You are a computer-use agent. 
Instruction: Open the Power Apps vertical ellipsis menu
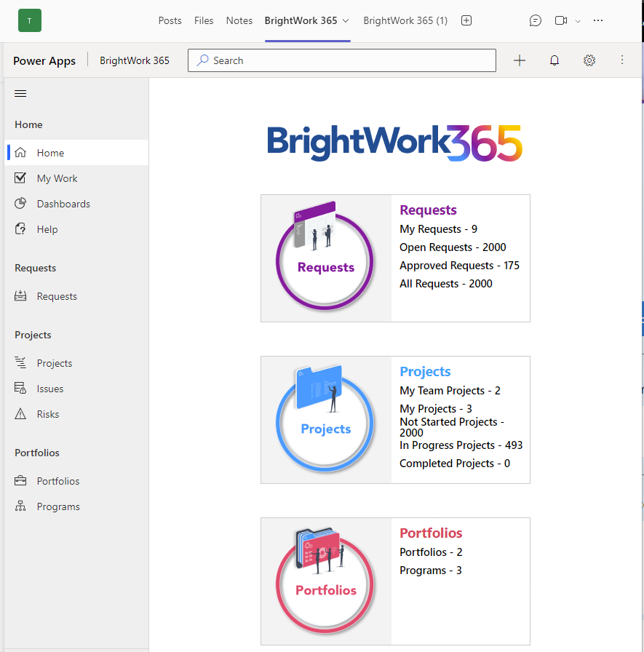622,60
